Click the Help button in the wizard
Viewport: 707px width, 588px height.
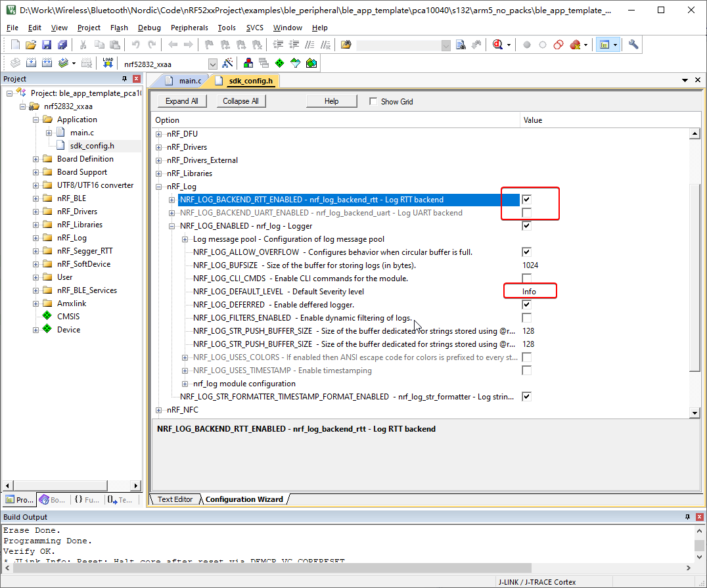coord(332,101)
